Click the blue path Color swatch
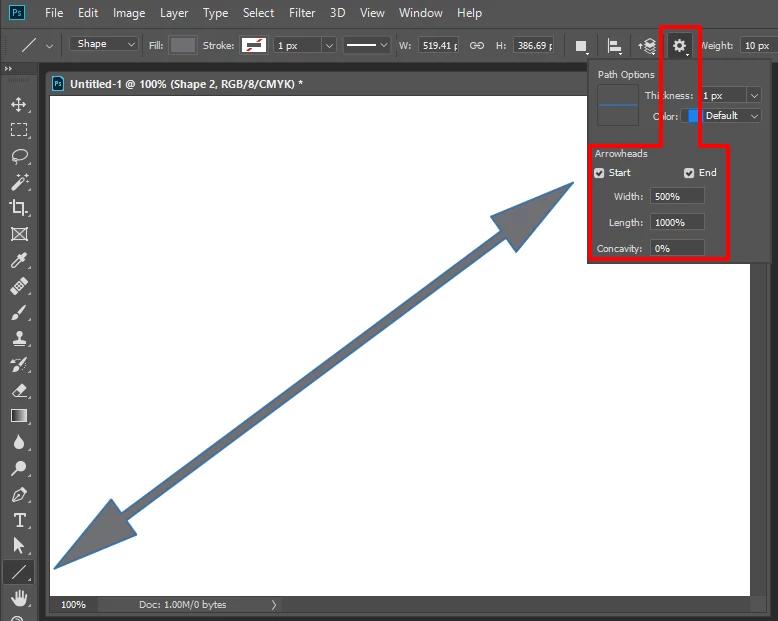 pos(693,116)
